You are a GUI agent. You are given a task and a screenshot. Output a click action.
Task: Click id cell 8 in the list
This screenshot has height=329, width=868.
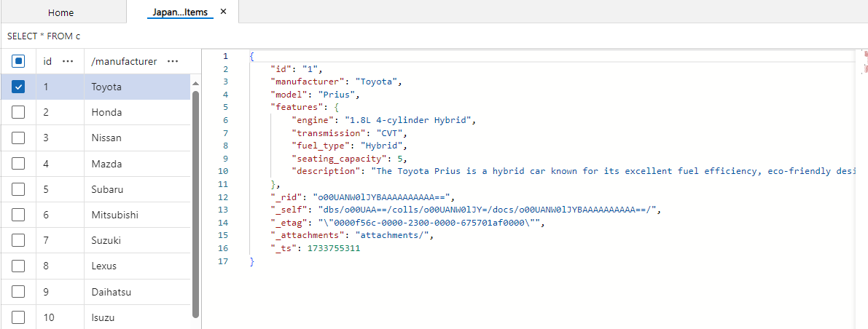(60, 266)
